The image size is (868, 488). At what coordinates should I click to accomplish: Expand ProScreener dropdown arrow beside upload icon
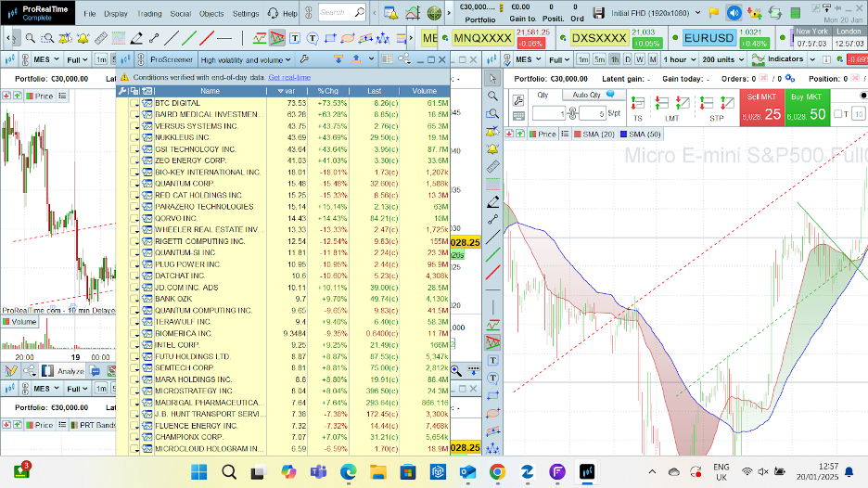click(x=372, y=58)
